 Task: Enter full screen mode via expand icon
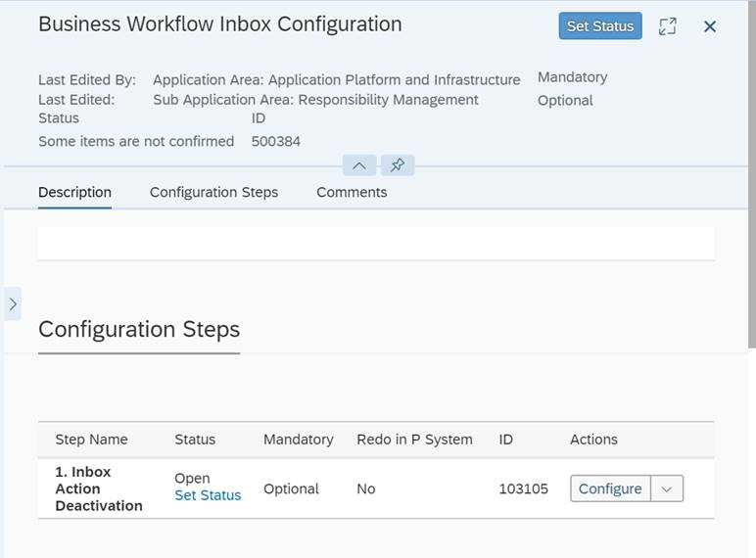tap(667, 26)
